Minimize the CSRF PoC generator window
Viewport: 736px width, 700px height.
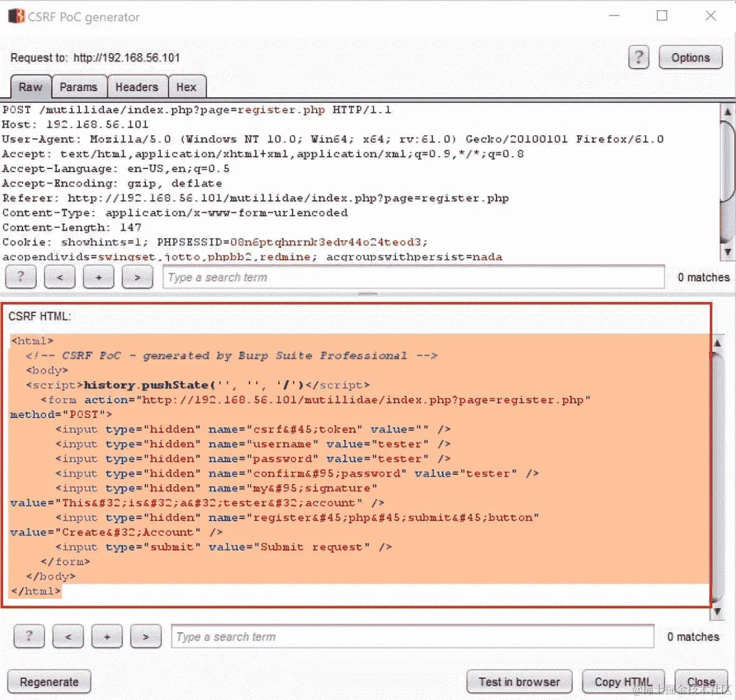[x=614, y=16]
